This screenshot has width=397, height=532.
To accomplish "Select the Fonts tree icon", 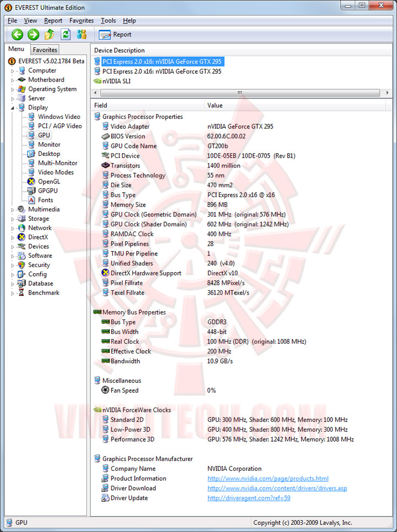I will 31,200.
